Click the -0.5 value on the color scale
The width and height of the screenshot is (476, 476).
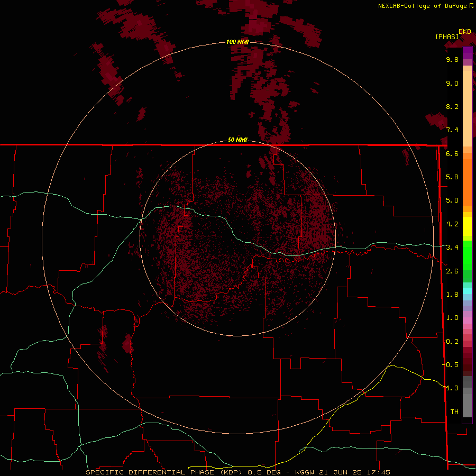pyautogui.click(x=450, y=365)
